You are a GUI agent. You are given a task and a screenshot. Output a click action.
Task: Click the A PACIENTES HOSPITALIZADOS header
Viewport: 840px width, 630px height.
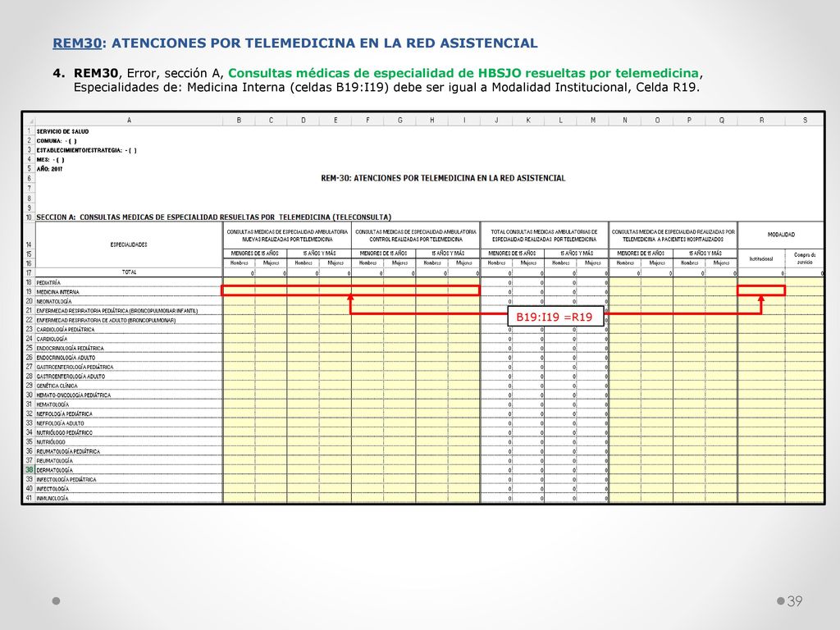tap(673, 235)
